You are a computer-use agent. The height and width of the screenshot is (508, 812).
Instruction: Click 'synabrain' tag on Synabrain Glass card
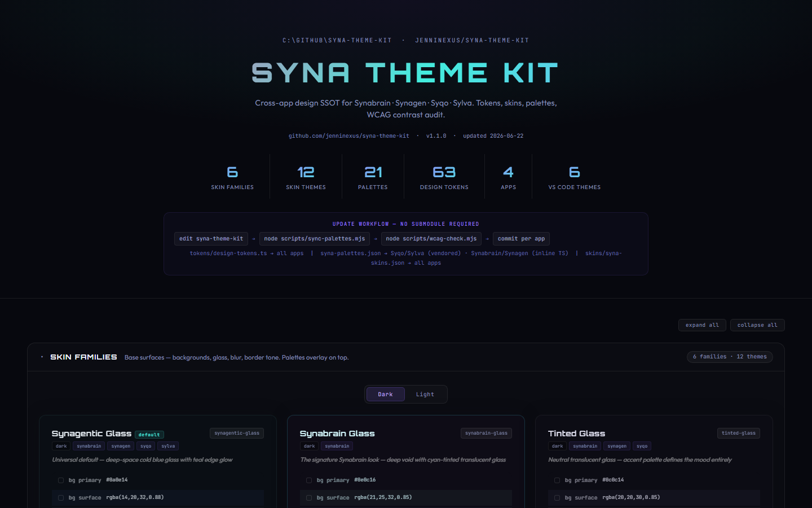(x=337, y=446)
